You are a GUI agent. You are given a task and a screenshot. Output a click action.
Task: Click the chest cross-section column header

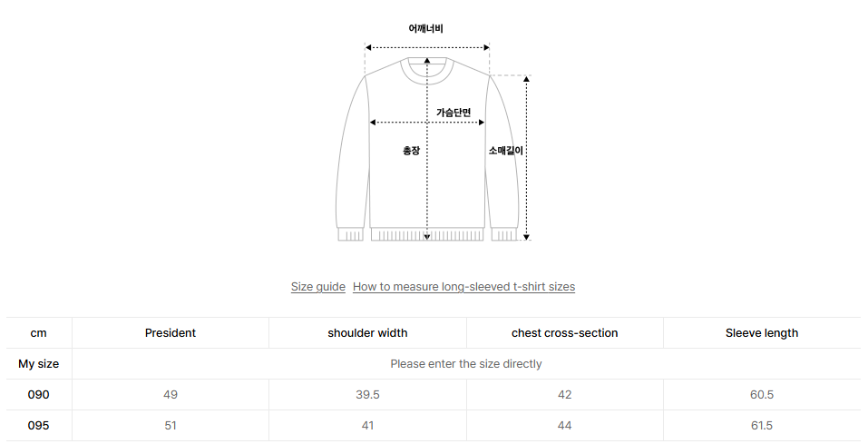565,332
